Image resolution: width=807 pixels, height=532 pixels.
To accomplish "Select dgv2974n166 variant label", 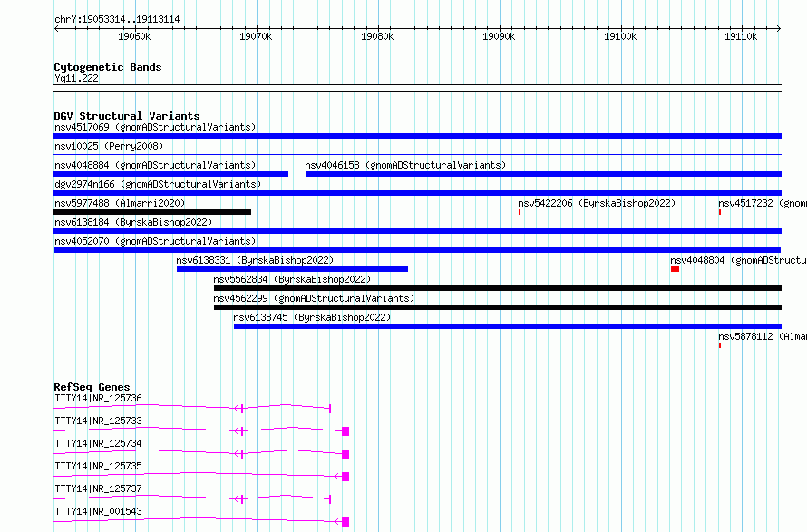I will click(158, 184).
